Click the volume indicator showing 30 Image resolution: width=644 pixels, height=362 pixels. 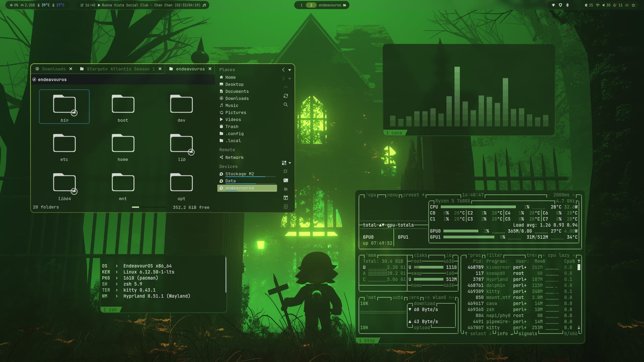606,5
